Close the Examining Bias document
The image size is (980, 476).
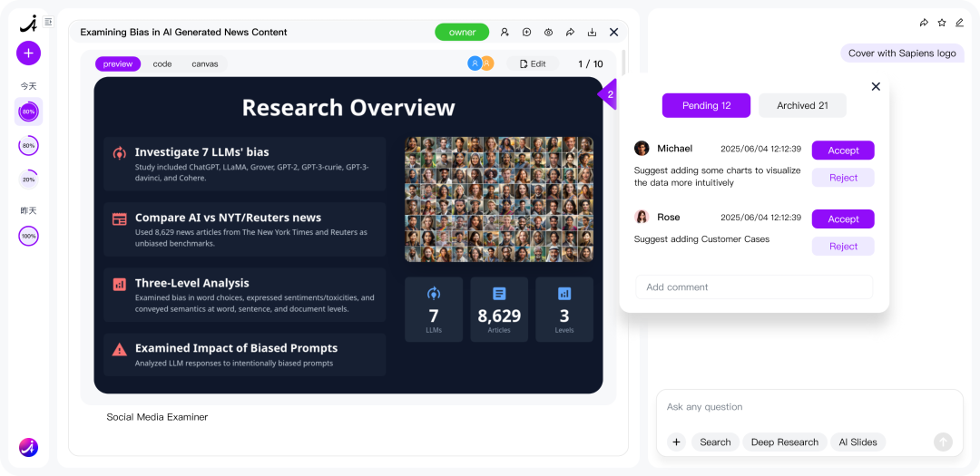pyautogui.click(x=613, y=32)
